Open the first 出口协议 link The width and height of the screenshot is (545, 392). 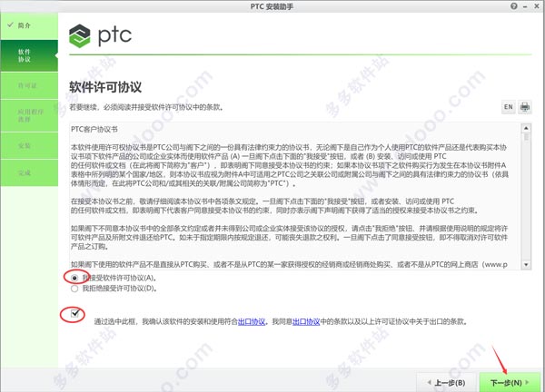click(x=252, y=322)
